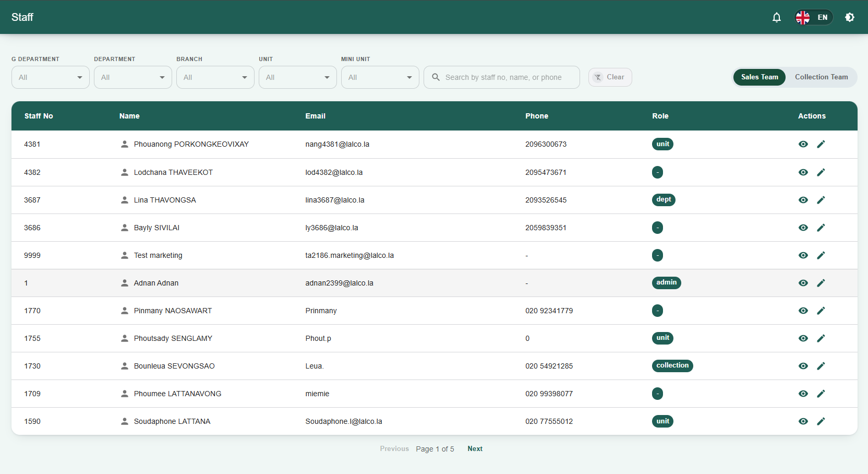
Task: Click name Pinmany NAOSAWART
Action: 173,311
